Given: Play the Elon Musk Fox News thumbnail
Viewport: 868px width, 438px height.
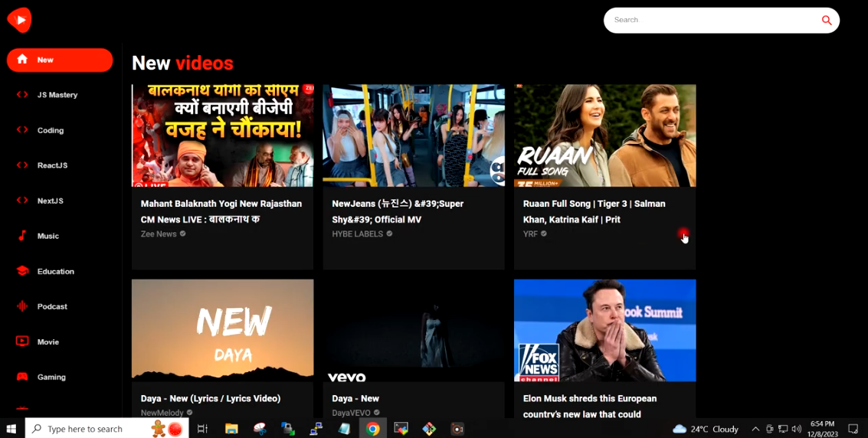Looking at the screenshot, I should tap(604, 330).
